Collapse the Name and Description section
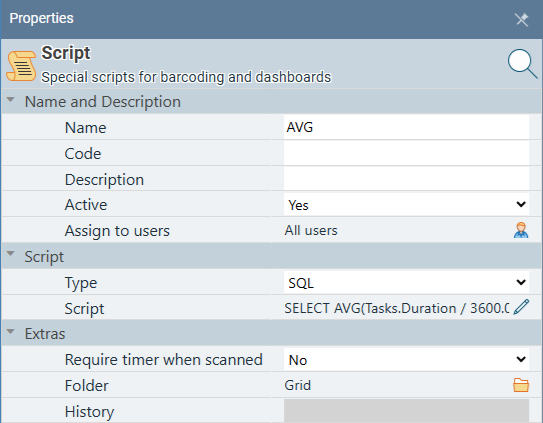This screenshot has width=543, height=423. 11,100
